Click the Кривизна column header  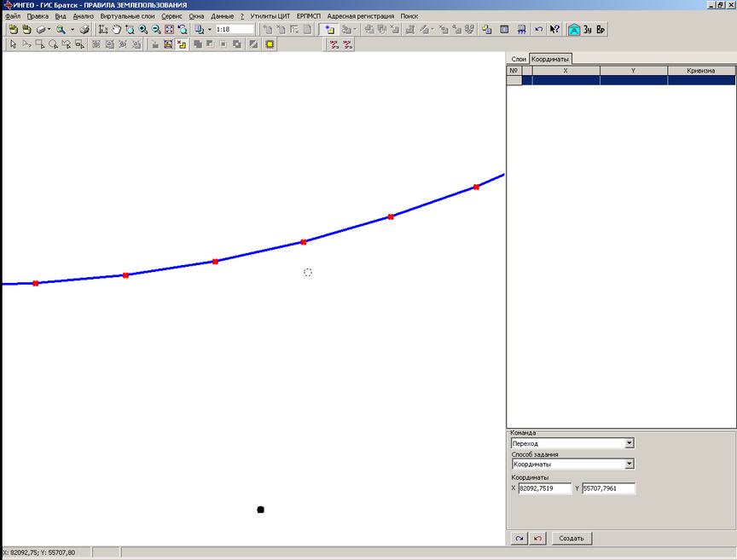[x=701, y=71]
